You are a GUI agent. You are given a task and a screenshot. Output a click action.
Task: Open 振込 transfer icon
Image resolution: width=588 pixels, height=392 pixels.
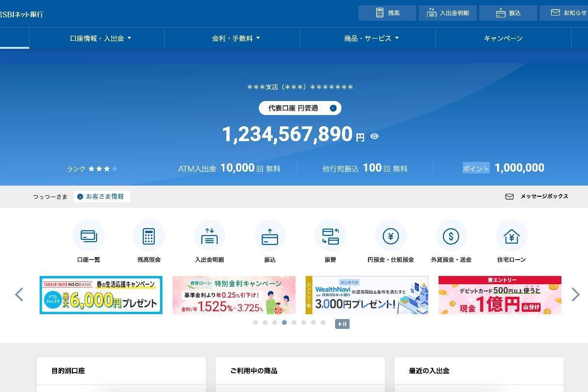click(270, 235)
